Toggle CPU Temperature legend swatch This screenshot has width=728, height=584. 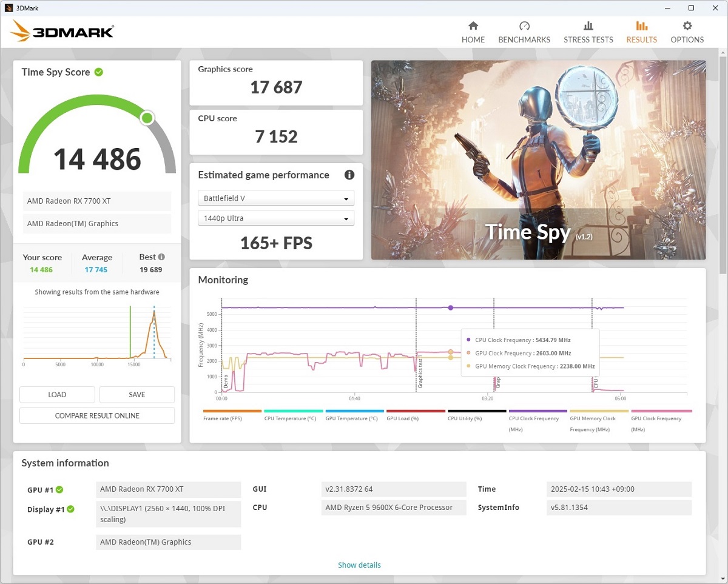point(293,411)
